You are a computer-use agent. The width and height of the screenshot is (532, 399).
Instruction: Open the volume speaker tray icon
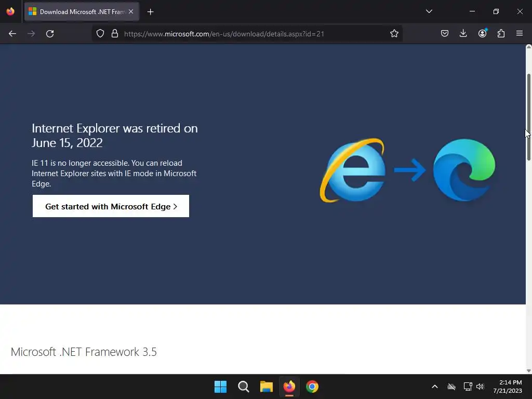click(x=480, y=387)
